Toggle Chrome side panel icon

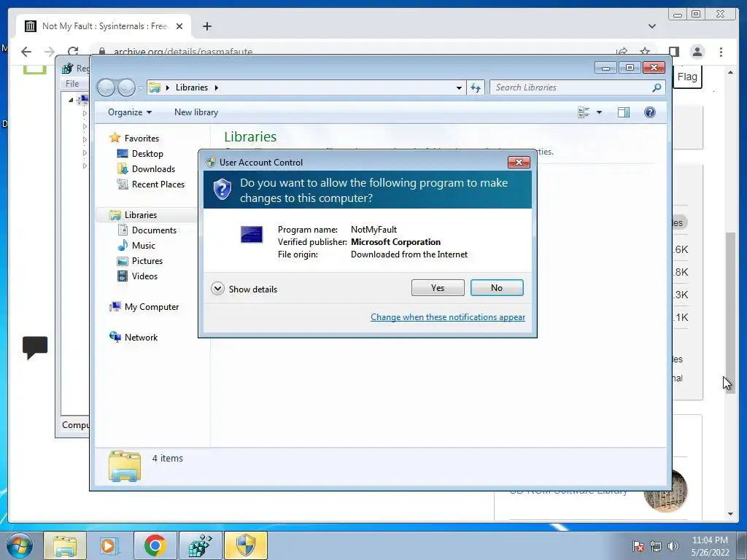click(673, 52)
